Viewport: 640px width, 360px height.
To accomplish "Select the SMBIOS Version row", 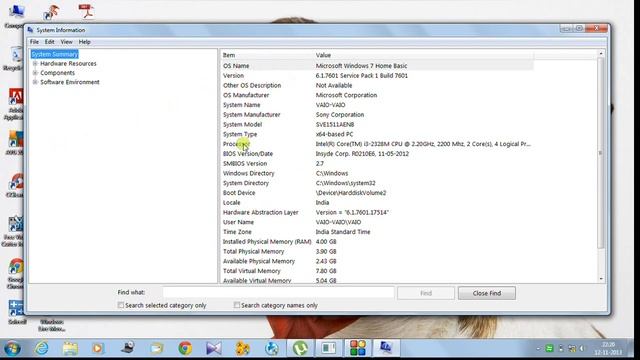I will tap(377, 164).
